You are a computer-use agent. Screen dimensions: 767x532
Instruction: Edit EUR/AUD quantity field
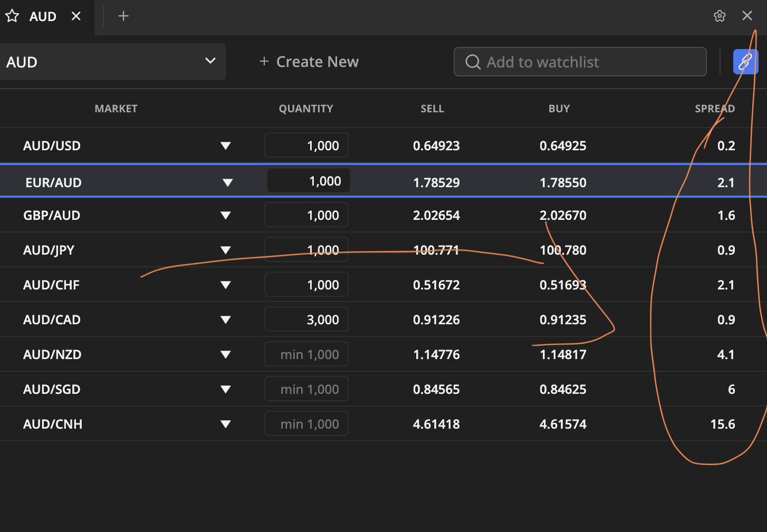[x=309, y=181]
